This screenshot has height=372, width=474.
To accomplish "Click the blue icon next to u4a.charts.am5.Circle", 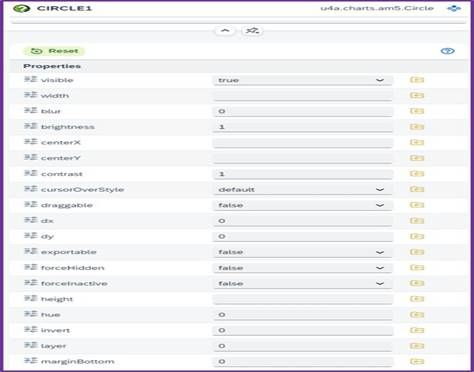I will click(454, 8).
